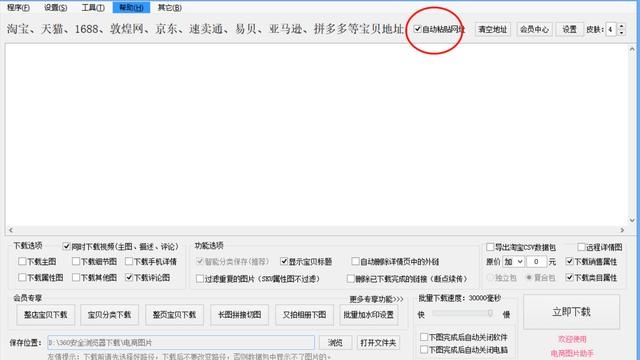Click inside the 皮肤 number field
Screen dimensions: 640x360
click(611, 29)
